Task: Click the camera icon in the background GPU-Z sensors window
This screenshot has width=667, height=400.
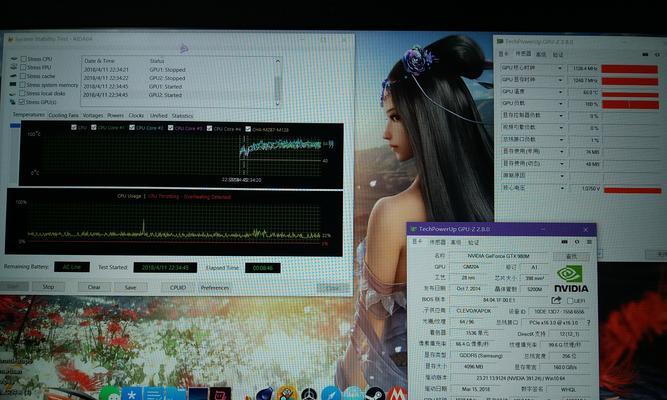Action: (x=645, y=54)
